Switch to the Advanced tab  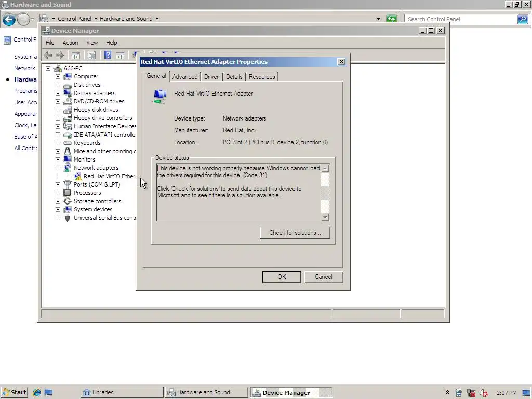(185, 77)
